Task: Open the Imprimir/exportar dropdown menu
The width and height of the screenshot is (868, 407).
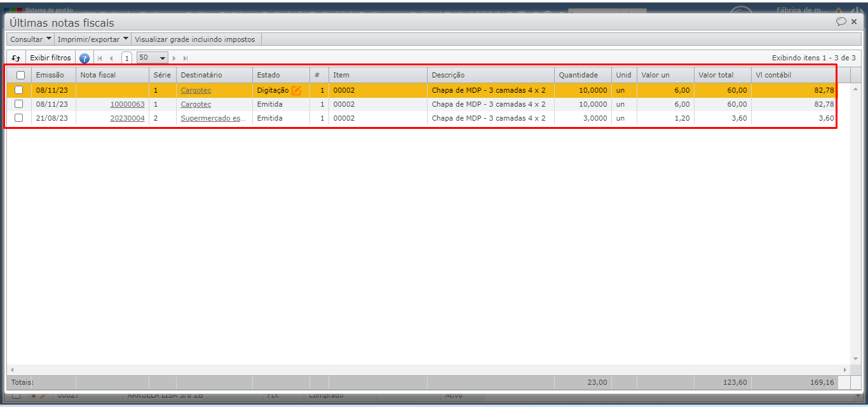Action: (93, 39)
